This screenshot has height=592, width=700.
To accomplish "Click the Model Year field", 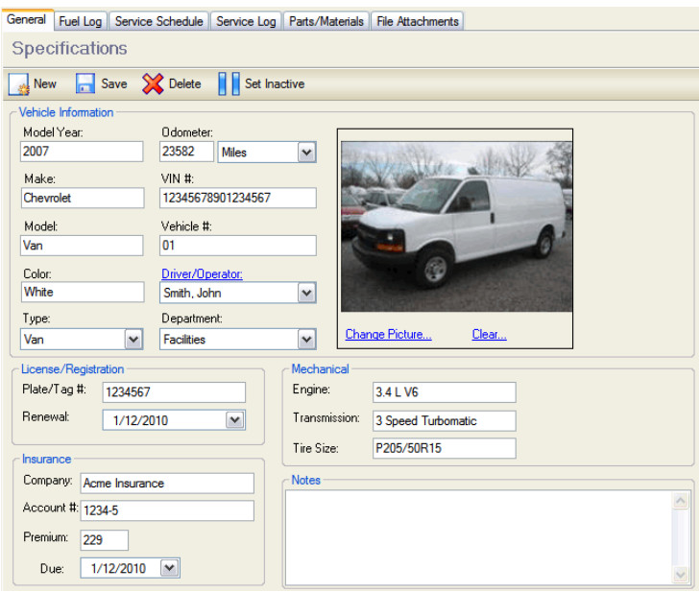I will point(82,152).
